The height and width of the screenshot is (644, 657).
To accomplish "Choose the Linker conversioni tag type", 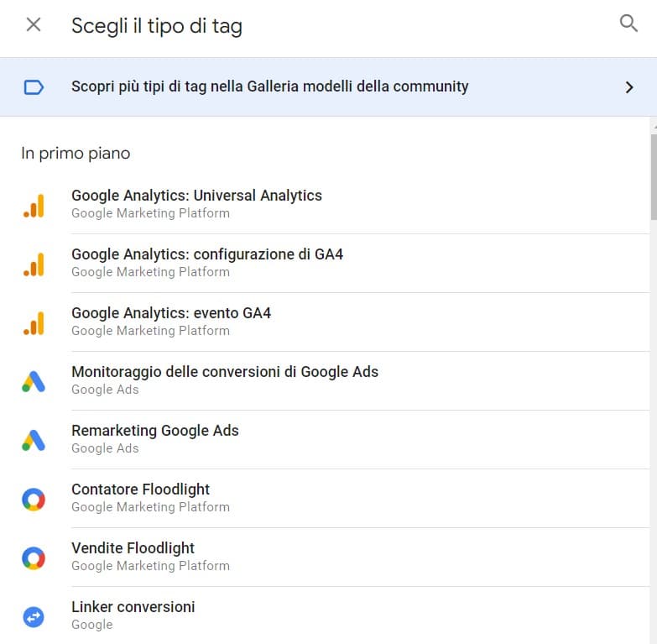I will 133,607.
